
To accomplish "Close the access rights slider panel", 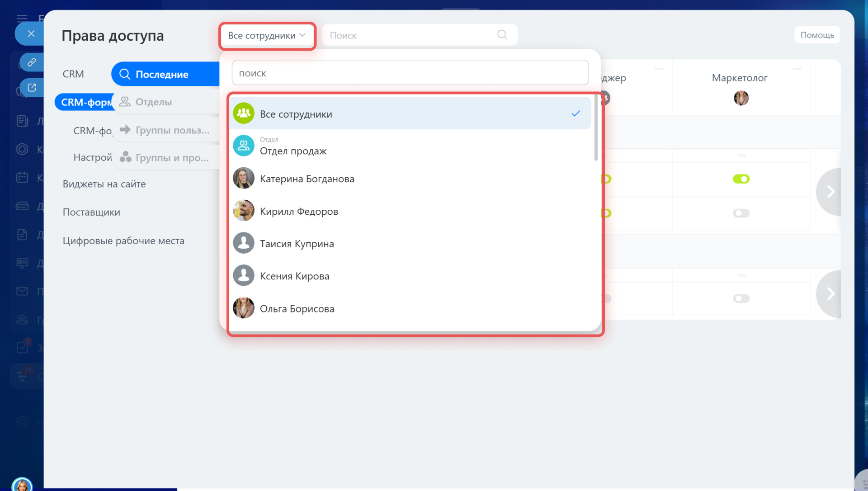I will pos(31,33).
